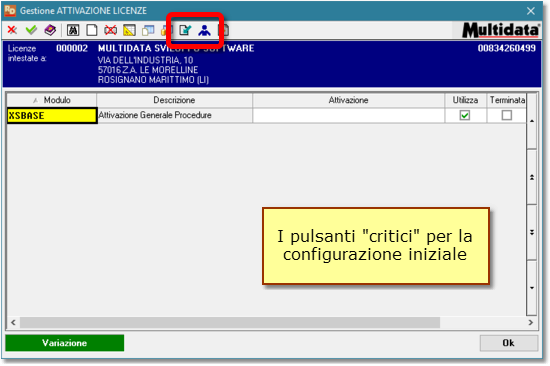Click the overlapping windows copy icon
This screenshot has width=550, height=366.
pos(148,31)
